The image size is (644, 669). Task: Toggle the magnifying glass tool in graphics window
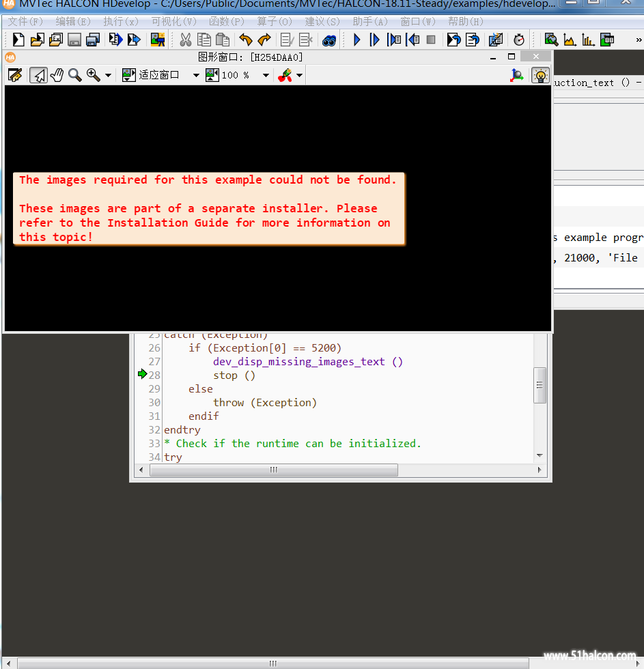[75, 75]
